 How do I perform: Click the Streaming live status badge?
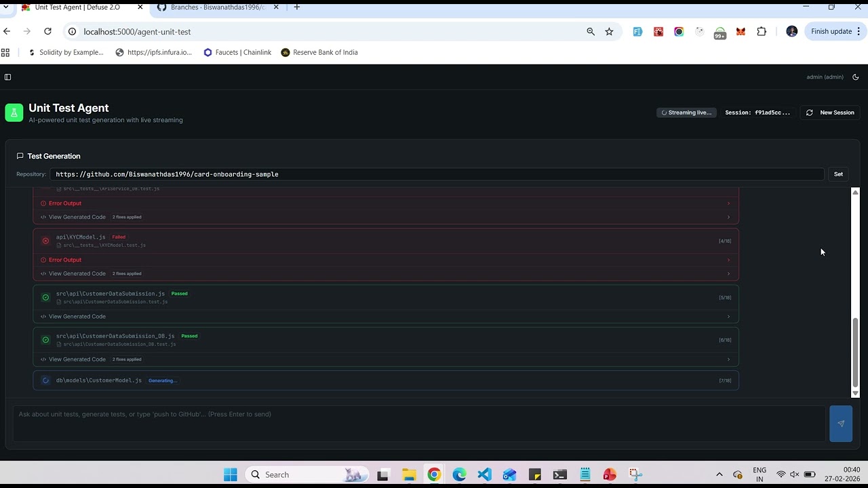(686, 113)
